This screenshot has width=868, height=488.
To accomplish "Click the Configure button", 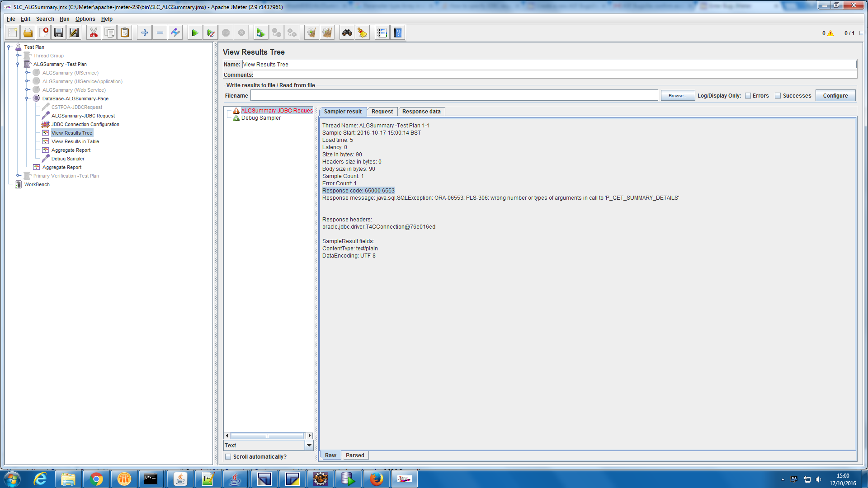I will (835, 96).
